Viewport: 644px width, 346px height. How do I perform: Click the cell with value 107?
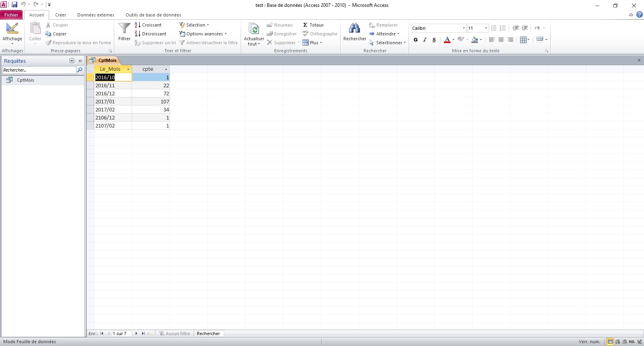click(x=151, y=101)
